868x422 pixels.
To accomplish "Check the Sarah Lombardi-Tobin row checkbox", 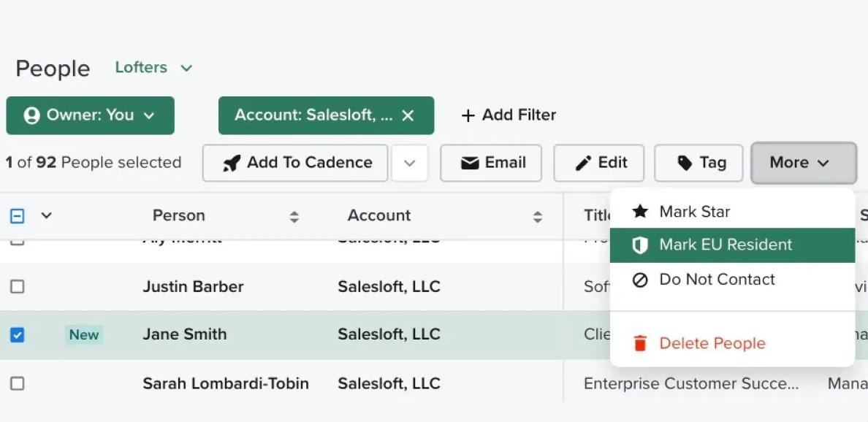I will click(x=18, y=383).
